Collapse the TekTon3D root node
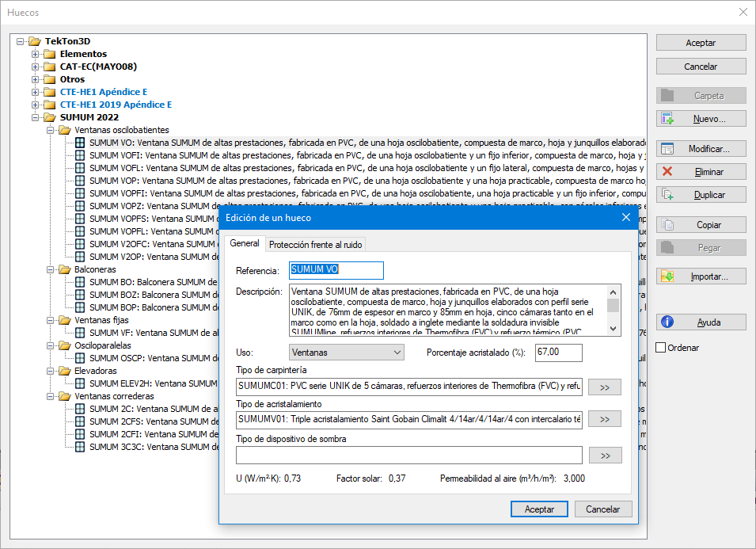Image resolution: width=756 pixels, height=549 pixels. pyautogui.click(x=21, y=41)
